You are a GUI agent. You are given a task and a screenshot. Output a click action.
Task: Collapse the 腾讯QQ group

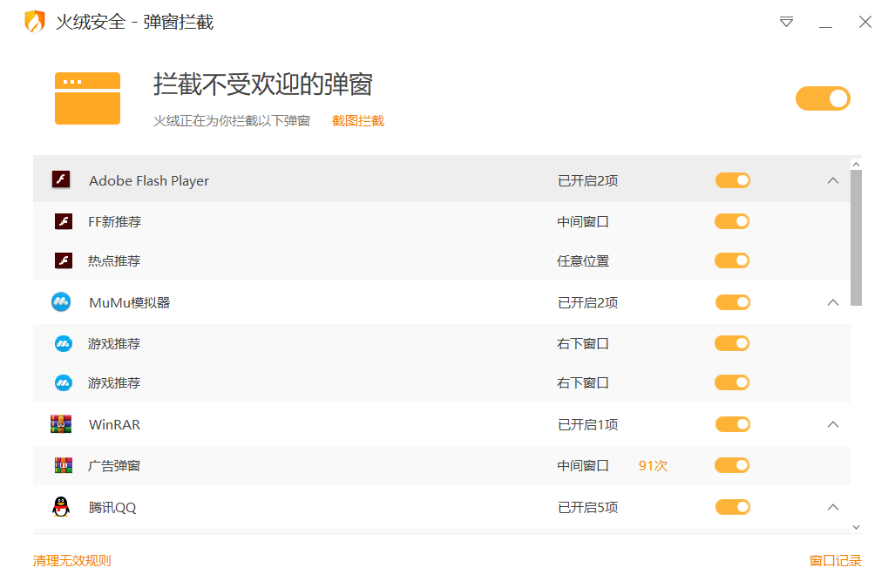tap(833, 507)
